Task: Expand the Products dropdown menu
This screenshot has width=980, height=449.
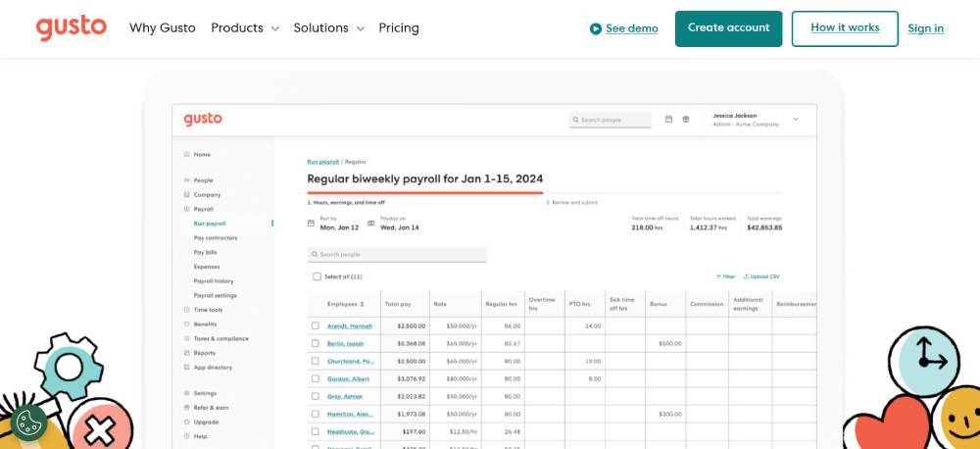Action: pyautogui.click(x=245, y=28)
